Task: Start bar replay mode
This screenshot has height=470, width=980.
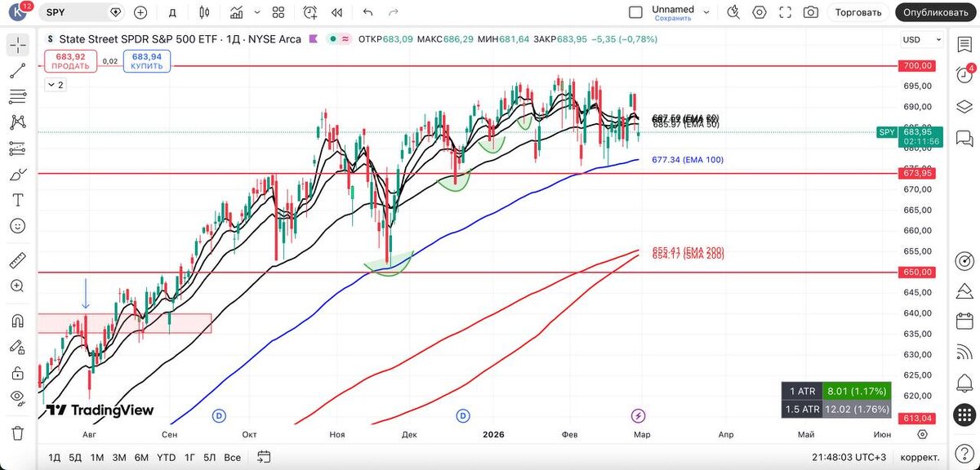Action: tap(336, 12)
